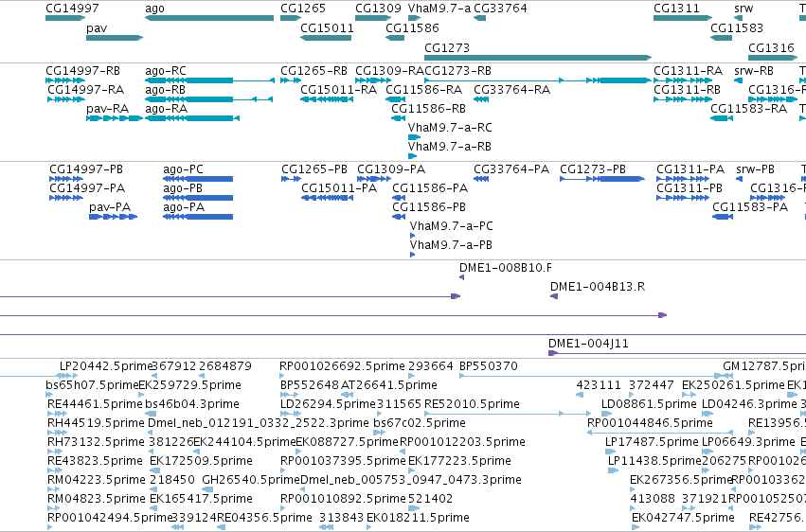This screenshot has height=532, width=806.
Task: Select transcript CG1265-RB
Action: point(313,71)
